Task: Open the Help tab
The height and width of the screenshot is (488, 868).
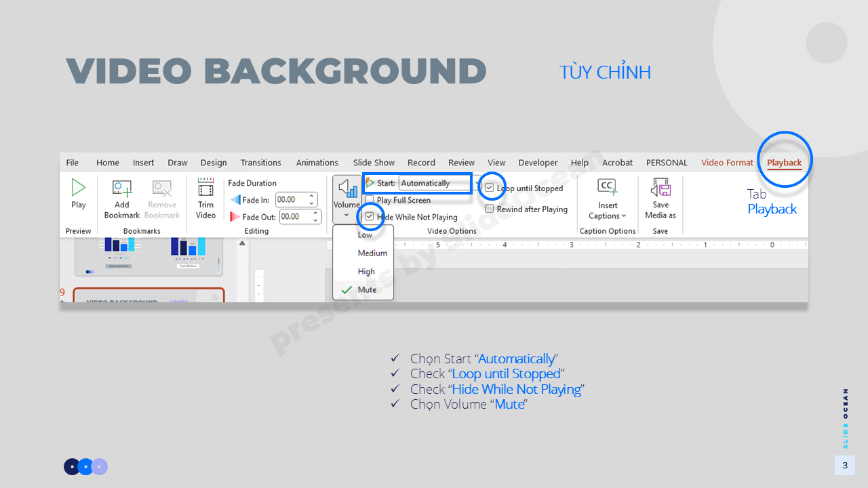Action: pos(580,163)
